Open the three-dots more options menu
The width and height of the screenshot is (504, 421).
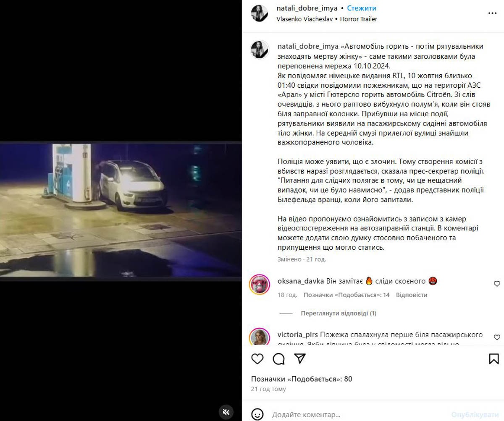pos(492,13)
